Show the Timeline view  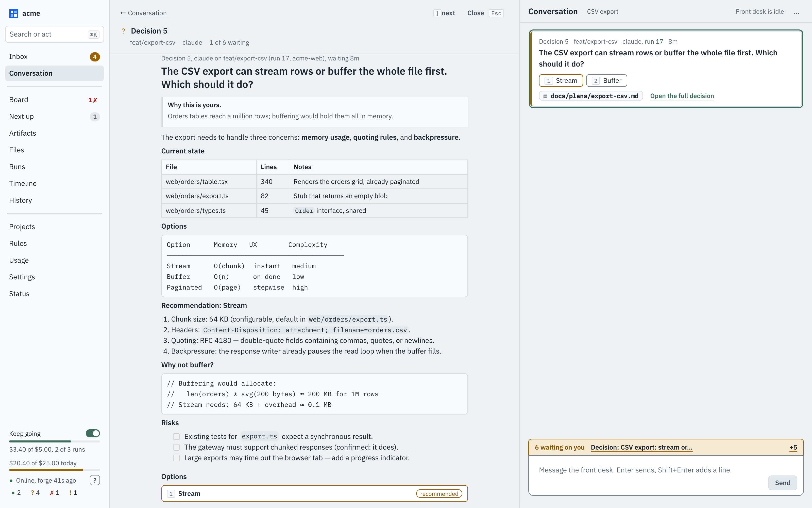click(54, 184)
